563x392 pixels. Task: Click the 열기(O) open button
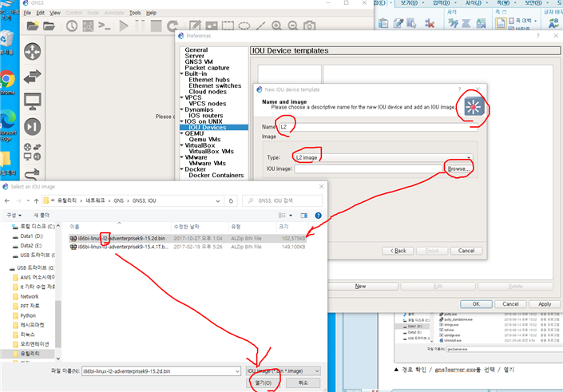point(264,383)
